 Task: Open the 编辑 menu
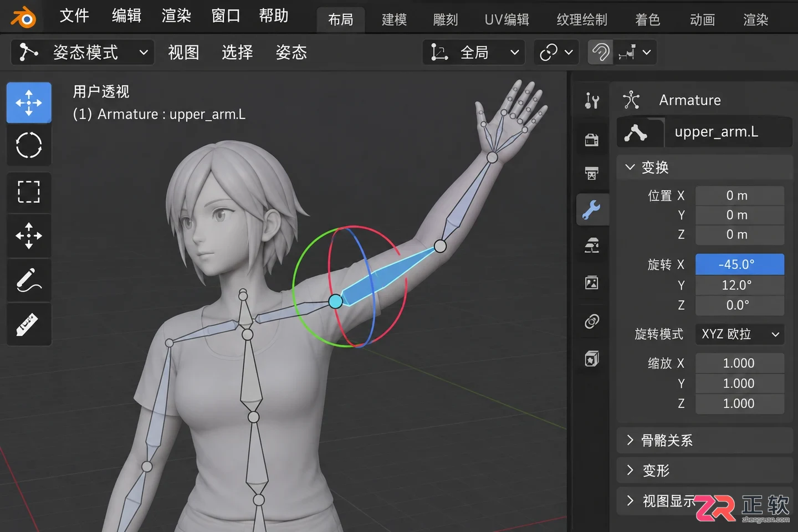click(x=126, y=16)
